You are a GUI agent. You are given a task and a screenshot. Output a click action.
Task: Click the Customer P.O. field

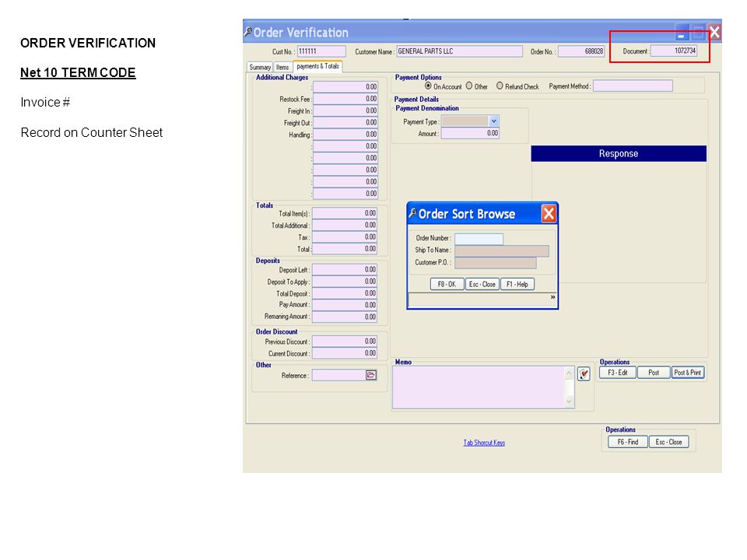coord(496,263)
